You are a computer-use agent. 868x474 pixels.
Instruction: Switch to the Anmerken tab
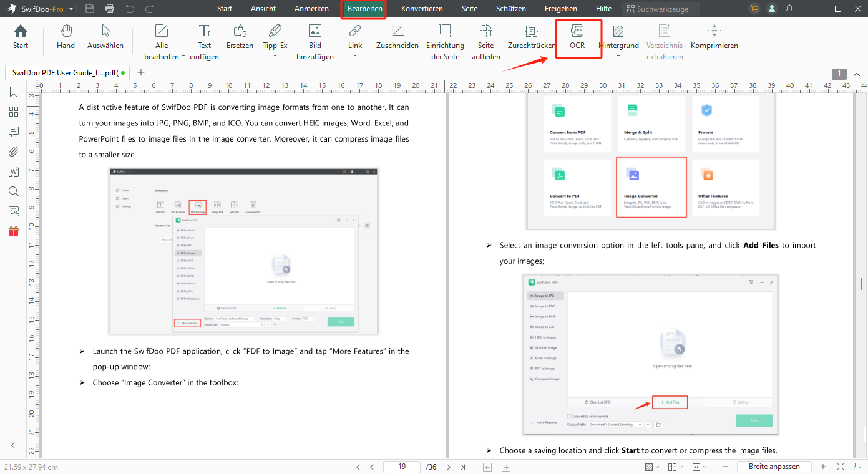pos(311,9)
